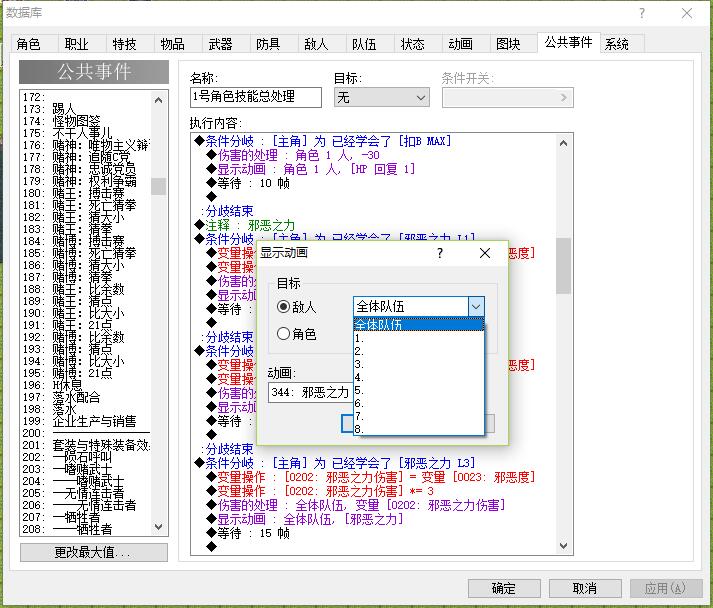Select the 敌人 radio button

(283, 307)
